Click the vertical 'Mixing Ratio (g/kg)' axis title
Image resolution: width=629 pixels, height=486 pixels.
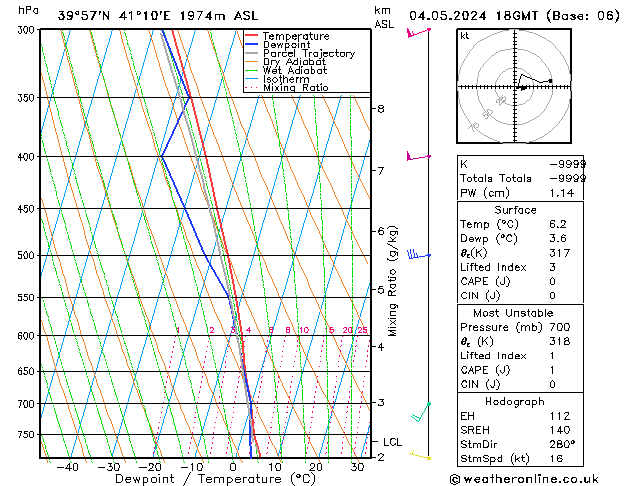tap(392, 281)
